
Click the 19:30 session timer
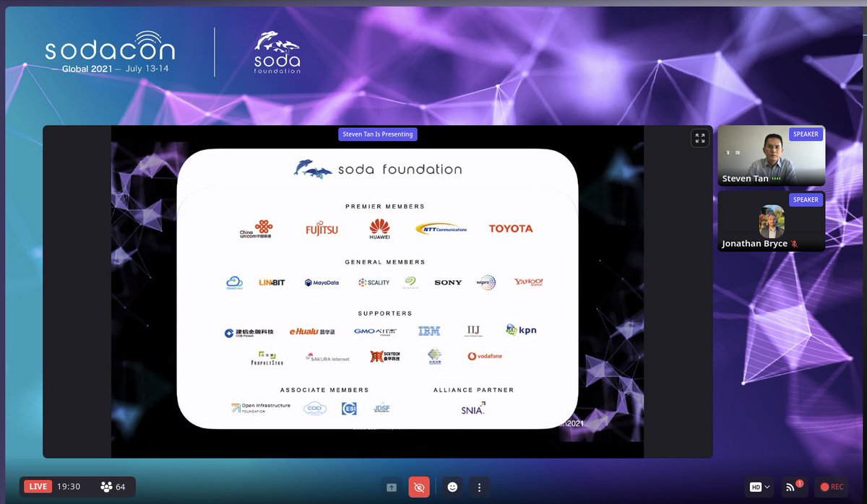(x=69, y=487)
